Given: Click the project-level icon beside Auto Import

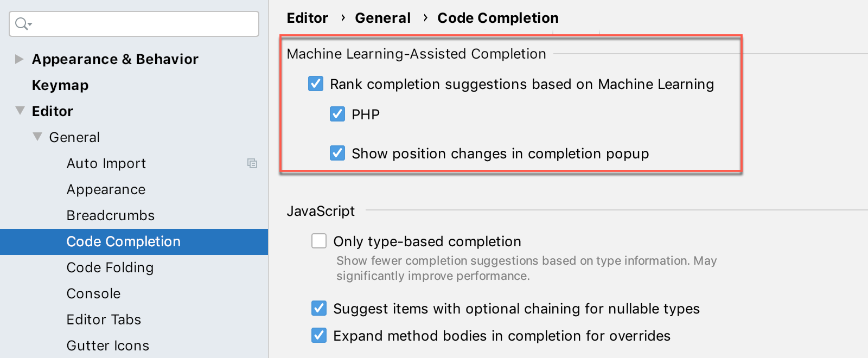Looking at the screenshot, I should [252, 163].
